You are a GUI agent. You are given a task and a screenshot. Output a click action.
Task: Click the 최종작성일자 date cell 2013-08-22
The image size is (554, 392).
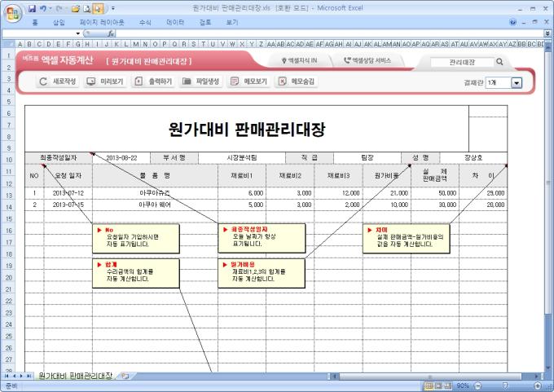[x=121, y=158]
